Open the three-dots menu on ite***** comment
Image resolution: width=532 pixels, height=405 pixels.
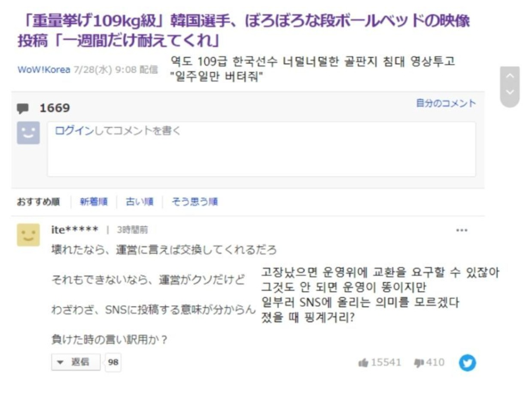click(462, 230)
